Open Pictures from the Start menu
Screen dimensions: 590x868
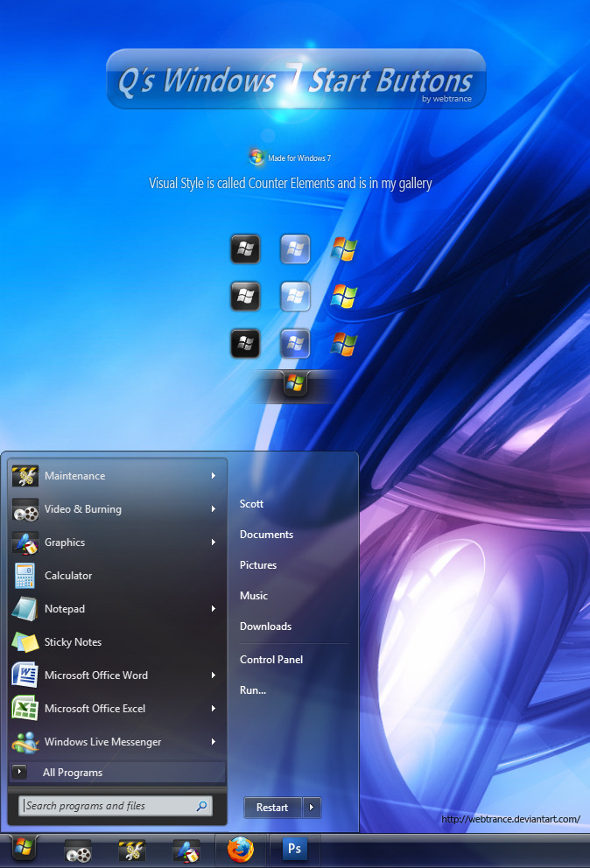258,564
